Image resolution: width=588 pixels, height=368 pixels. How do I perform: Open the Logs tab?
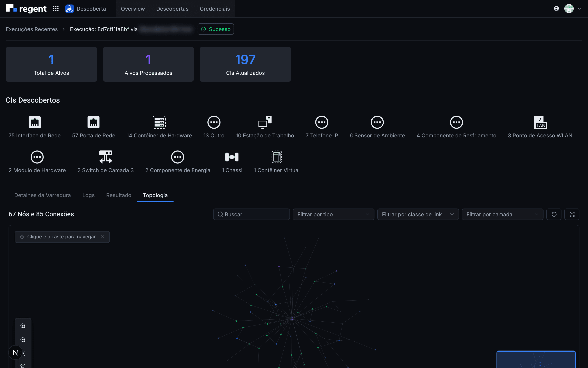(88, 195)
